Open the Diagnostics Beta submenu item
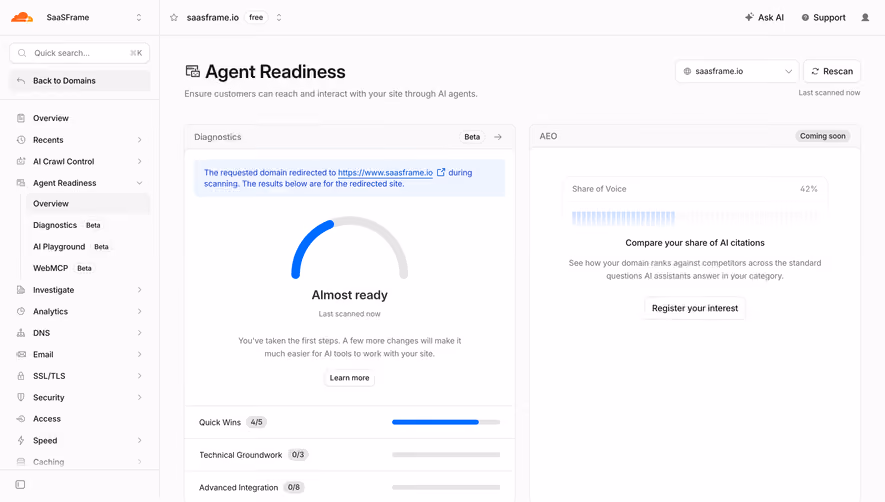Image resolution: width=885 pixels, height=502 pixels. pyautogui.click(x=88, y=225)
